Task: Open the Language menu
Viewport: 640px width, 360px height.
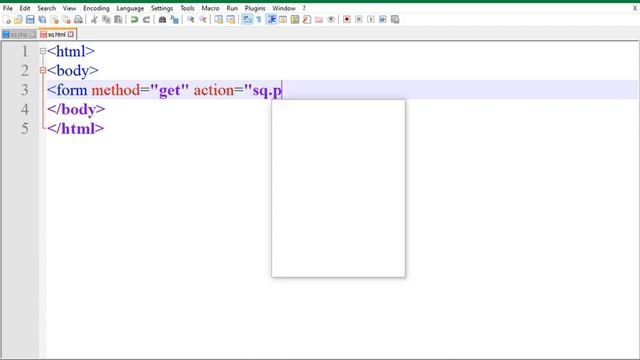Action: (x=130, y=8)
